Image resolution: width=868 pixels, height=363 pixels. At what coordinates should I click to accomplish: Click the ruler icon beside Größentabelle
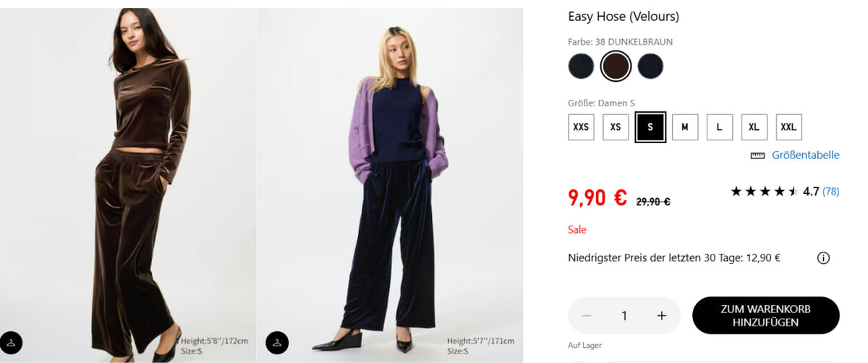point(757,155)
